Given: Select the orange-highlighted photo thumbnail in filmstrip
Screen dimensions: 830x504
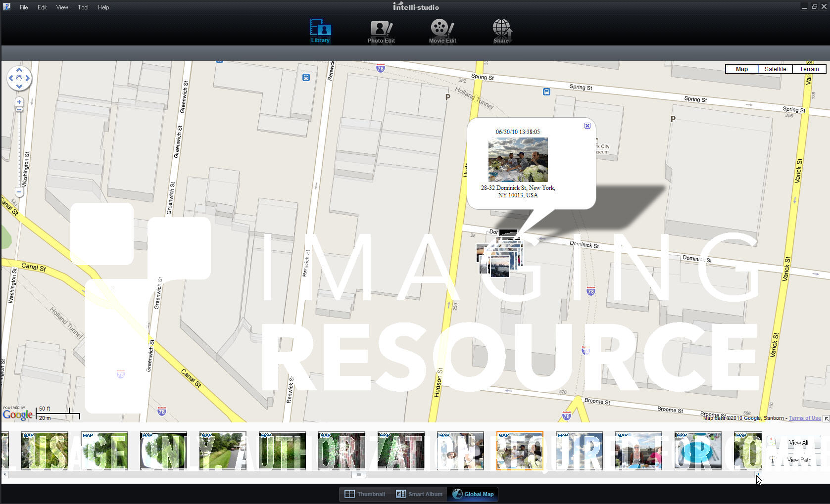Looking at the screenshot, I should [520, 451].
